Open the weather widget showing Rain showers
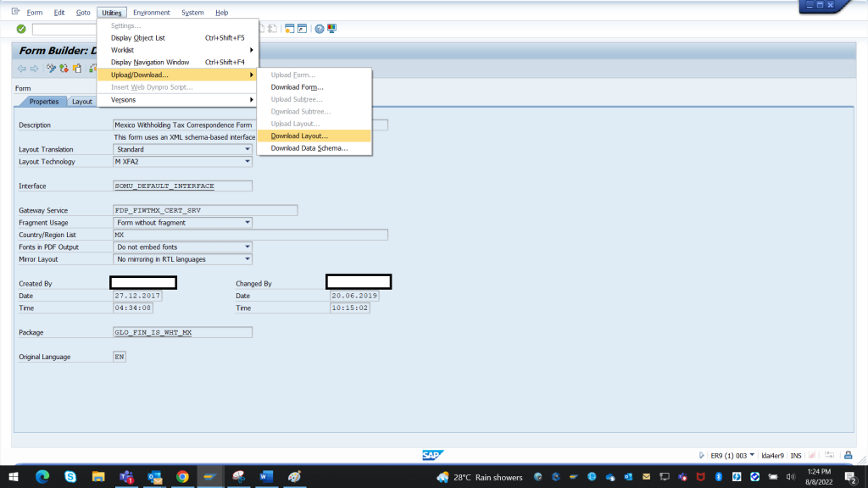Image resolution: width=868 pixels, height=488 pixels. click(480, 477)
